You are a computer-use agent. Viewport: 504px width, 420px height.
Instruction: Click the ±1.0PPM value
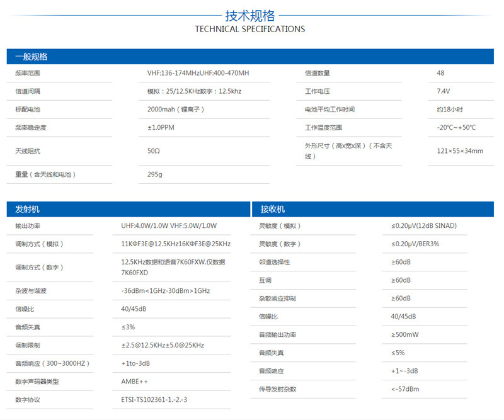pyautogui.click(x=161, y=128)
